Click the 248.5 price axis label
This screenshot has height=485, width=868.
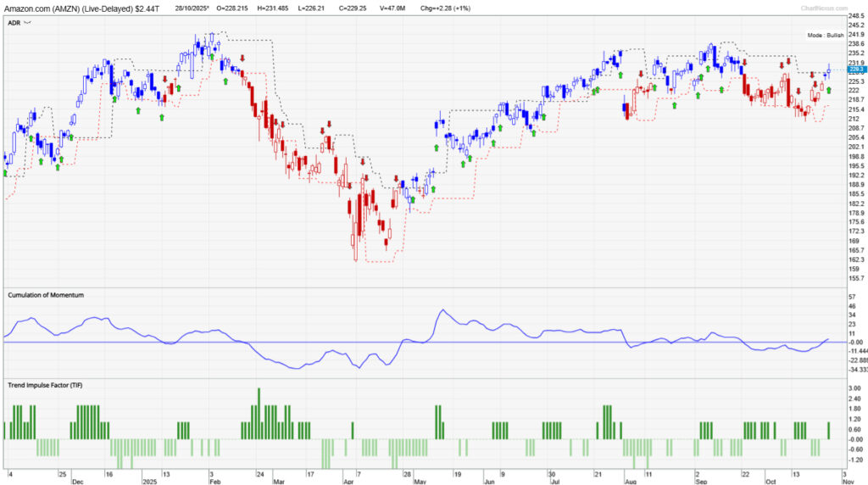point(856,16)
